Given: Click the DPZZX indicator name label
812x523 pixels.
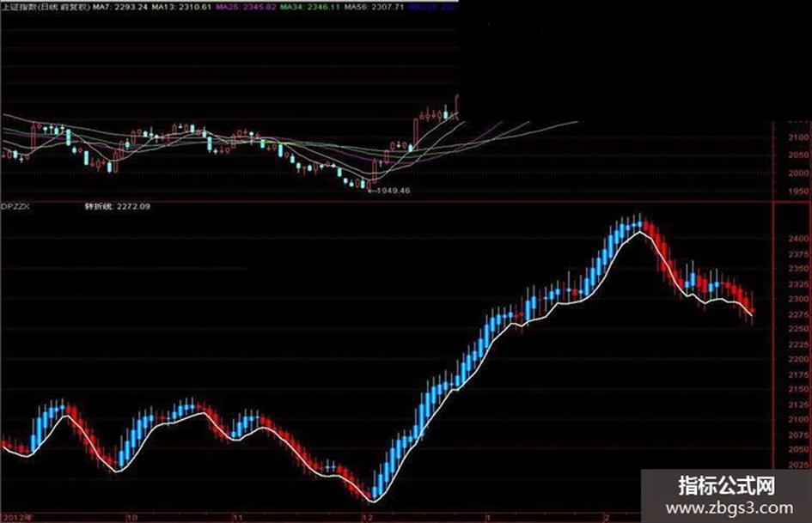Looking at the screenshot, I should click(x=15, y=206).
